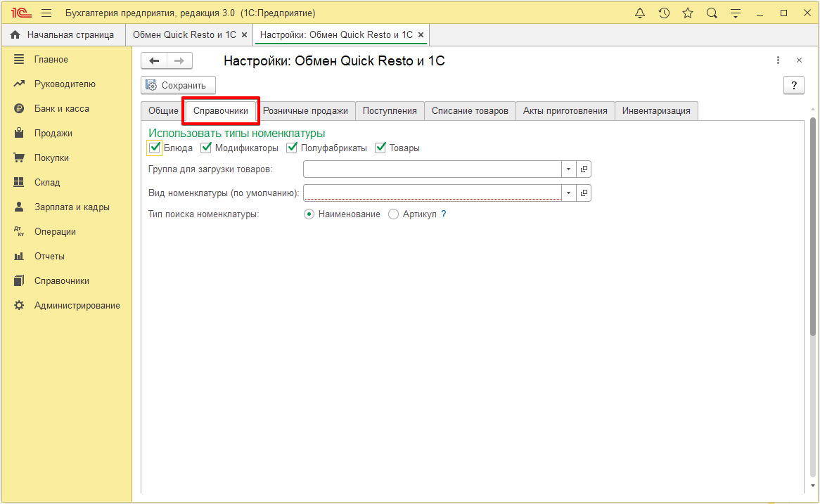
Task: Open Справочники section in sidebar
Action: (x=66, y=280)
